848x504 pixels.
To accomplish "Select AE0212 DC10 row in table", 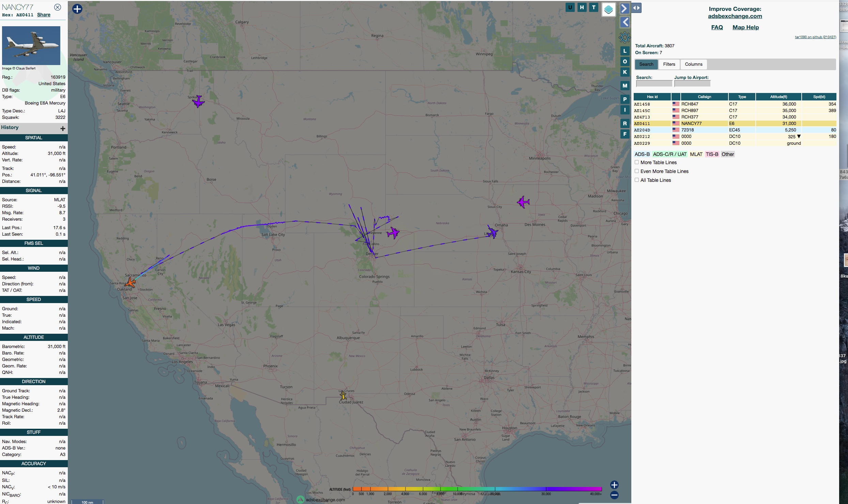I will pos(735,137).
